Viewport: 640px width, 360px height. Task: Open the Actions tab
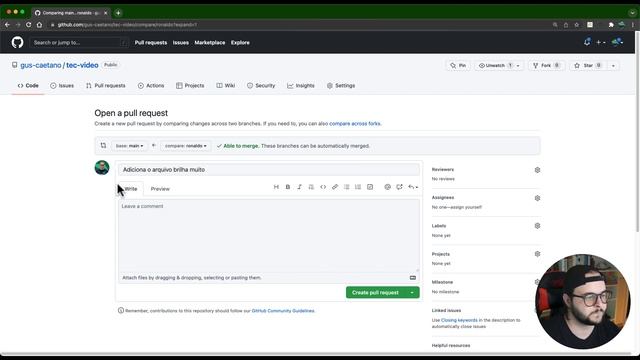coord(151,86)
